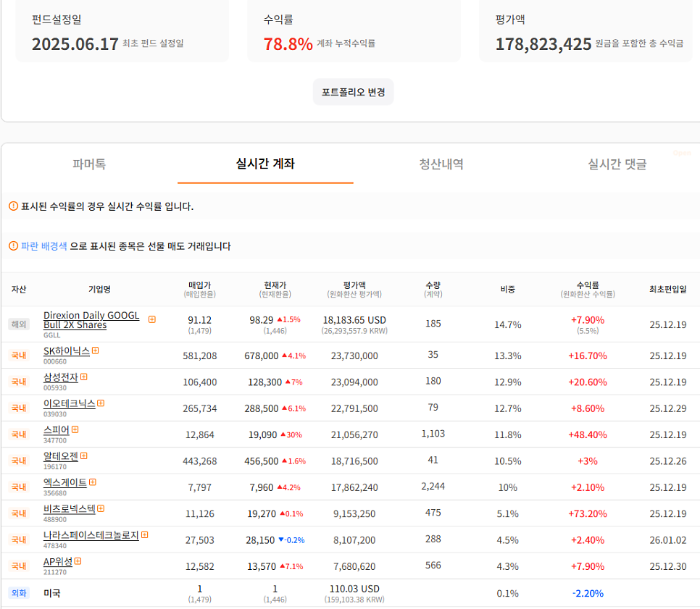Open the 청산내역 tab
Screen dimensions: 700x609
click(x=441, y=164)
